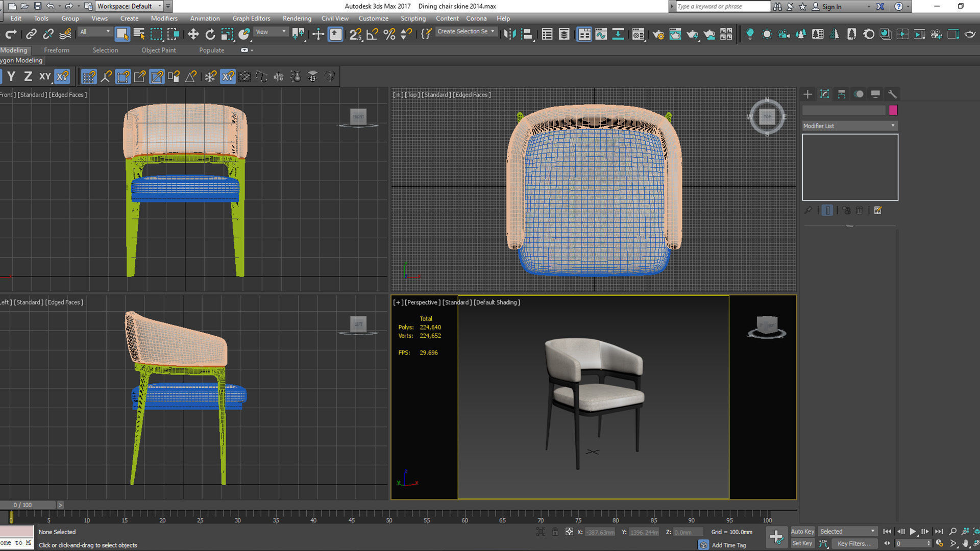Choose Select and Scale tool
The width and height of the screenshot is (980, 551).
point(227,34)
